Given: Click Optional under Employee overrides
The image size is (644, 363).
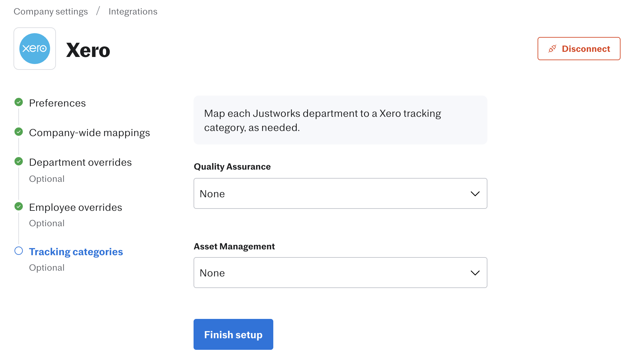Looking at the screenshot, I should pyautogui.click(x=47, y=223).
